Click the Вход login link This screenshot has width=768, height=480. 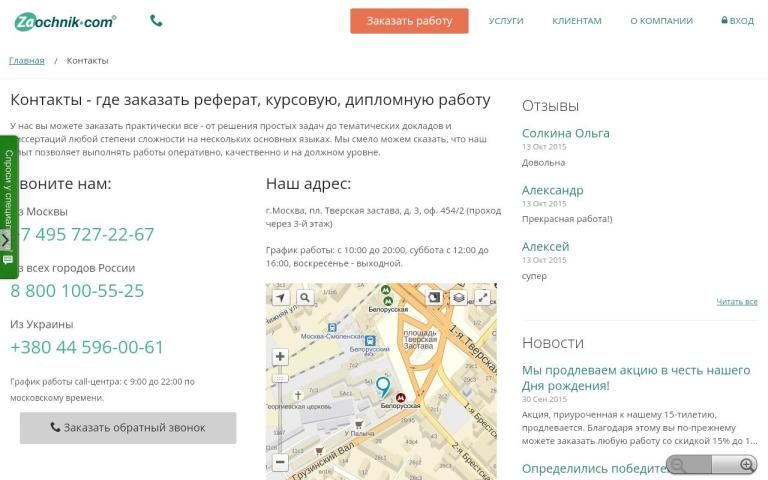click(738, 21)
